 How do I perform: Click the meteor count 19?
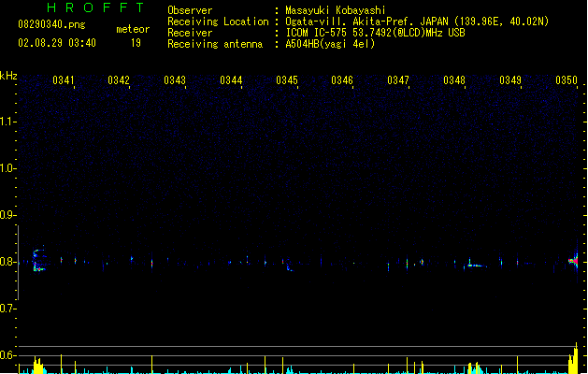pyautogui.click(x=136, y=43)
